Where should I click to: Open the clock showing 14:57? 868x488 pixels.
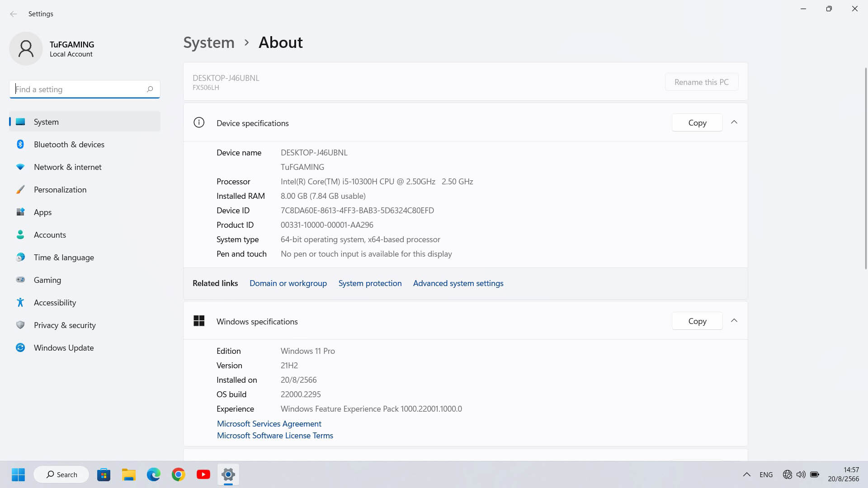pyautogui.click(x=844, y=474)
